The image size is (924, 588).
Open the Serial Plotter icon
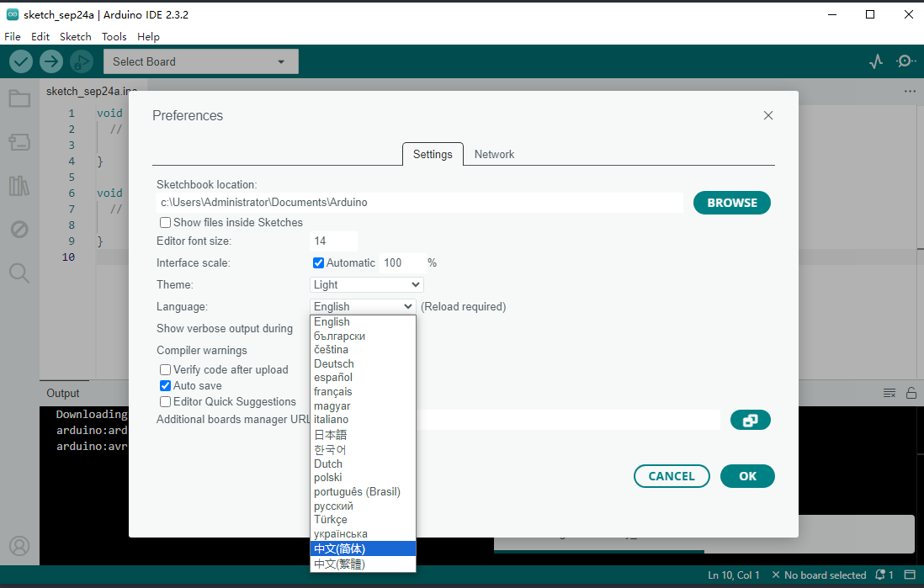(x=876, y=61)
